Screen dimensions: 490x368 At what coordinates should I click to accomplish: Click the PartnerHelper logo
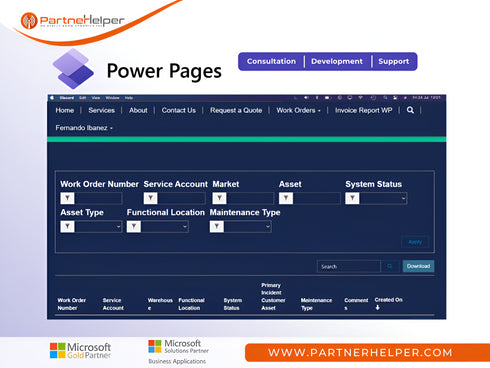(x=73, y=21)
